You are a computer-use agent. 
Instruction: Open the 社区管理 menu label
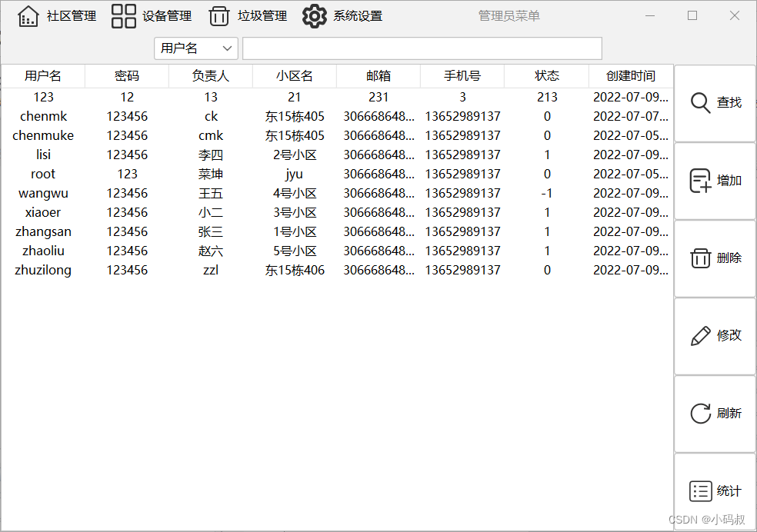(x=72, y=16)
